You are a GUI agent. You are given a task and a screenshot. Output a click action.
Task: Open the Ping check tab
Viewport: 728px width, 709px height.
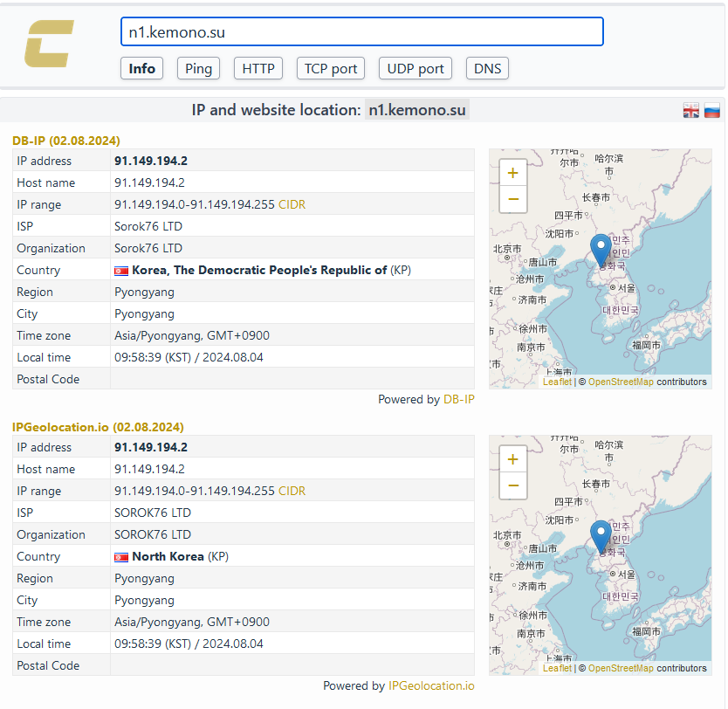click(198, 68)
